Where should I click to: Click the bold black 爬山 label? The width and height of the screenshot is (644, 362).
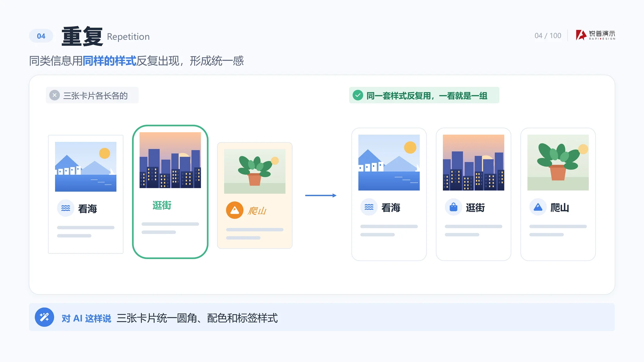point(560,208)
